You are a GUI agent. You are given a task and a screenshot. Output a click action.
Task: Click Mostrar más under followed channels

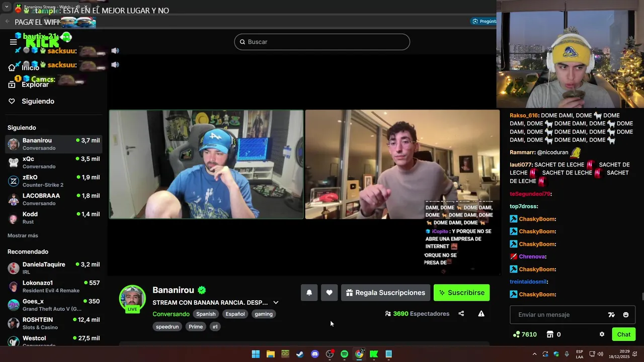23,235
